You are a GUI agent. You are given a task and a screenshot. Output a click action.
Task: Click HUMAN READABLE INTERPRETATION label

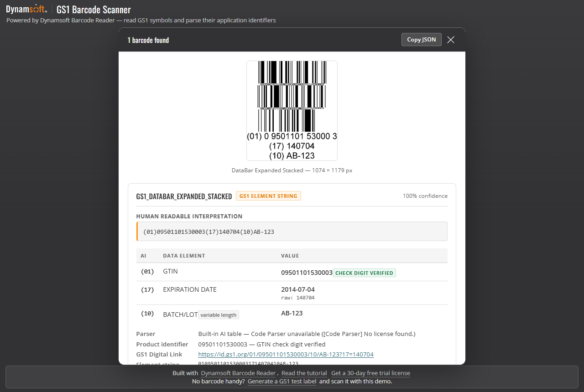[x=189, y=217]
